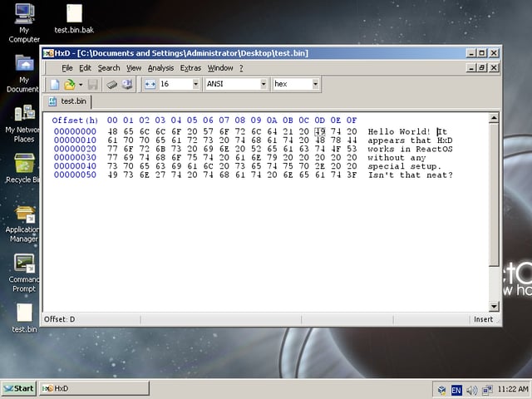This screenshot has height=399, width=532.
Task: Open the Analysis menu
Action: coord(160,68)
